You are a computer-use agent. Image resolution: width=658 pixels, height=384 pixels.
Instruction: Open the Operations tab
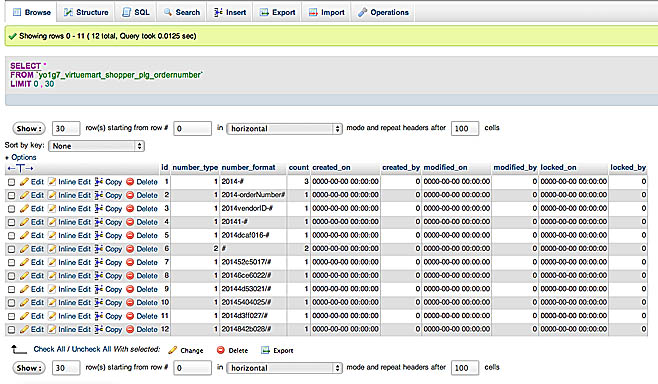[383, 12]
